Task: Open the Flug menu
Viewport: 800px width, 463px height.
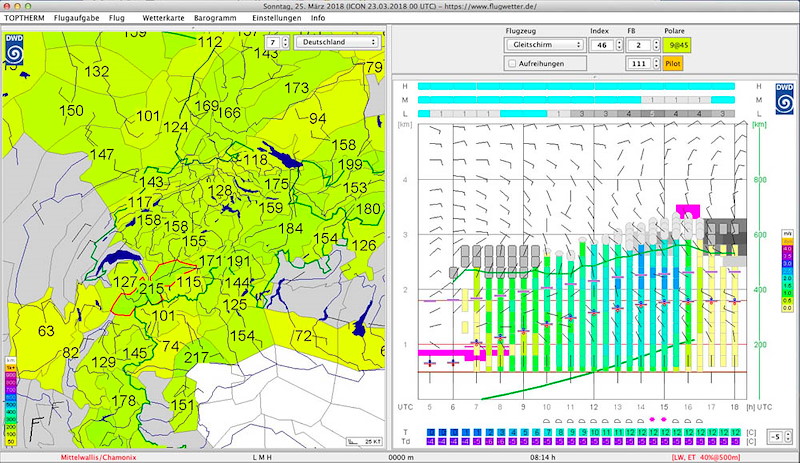Action: pos(117,18)
